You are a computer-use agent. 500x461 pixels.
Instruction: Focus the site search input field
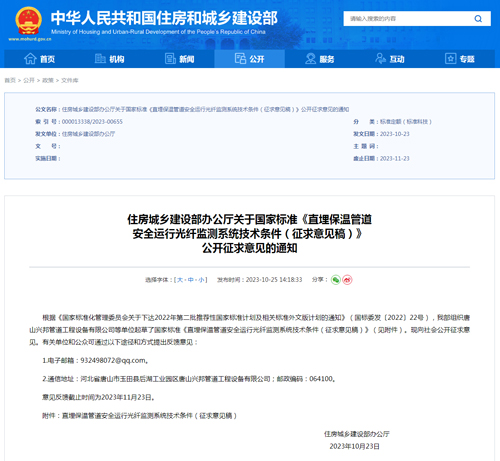(x=409, y=19)
